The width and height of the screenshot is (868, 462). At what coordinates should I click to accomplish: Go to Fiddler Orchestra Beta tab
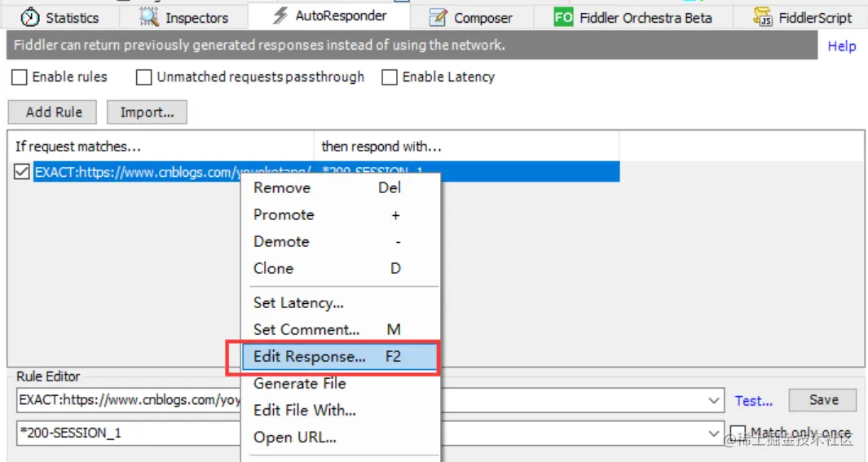633,18
